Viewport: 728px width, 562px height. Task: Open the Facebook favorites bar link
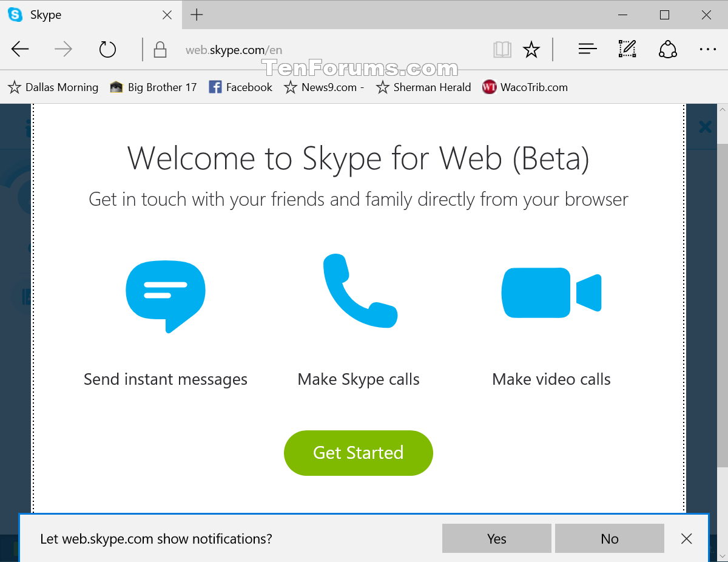point(241,87)
